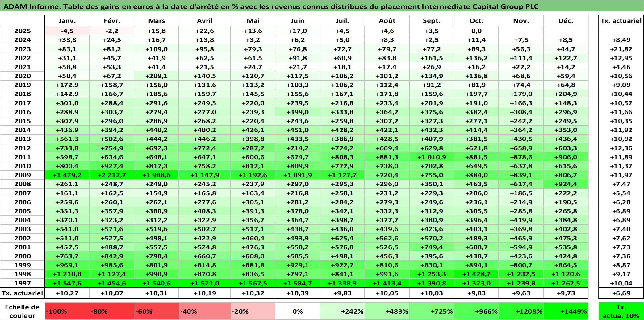Click the +1 567,5 cell in 1997

[x=253, y=283]
